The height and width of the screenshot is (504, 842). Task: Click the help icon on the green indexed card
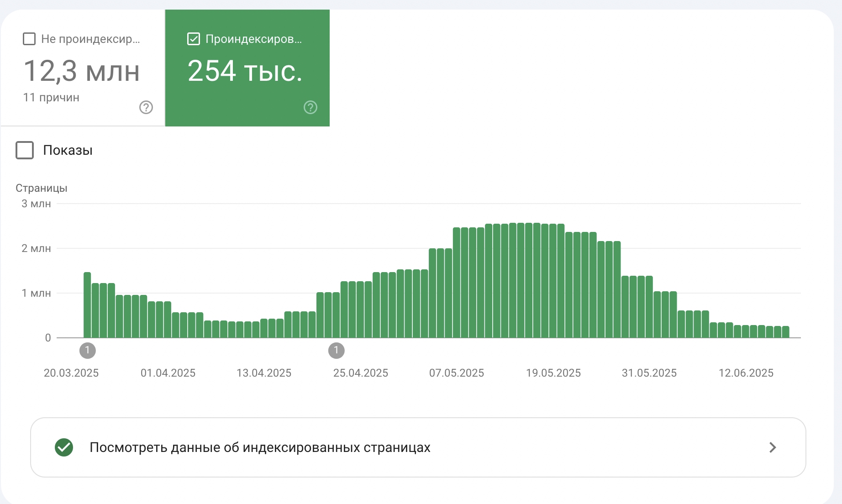click(x=310, y=108)
